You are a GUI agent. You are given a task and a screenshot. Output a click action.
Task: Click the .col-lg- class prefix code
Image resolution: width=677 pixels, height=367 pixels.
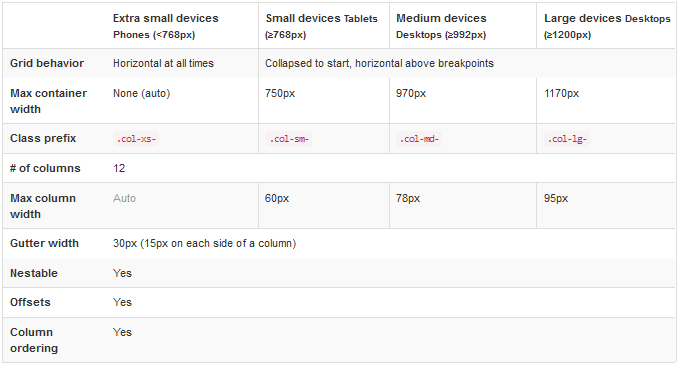click(567, 139)
